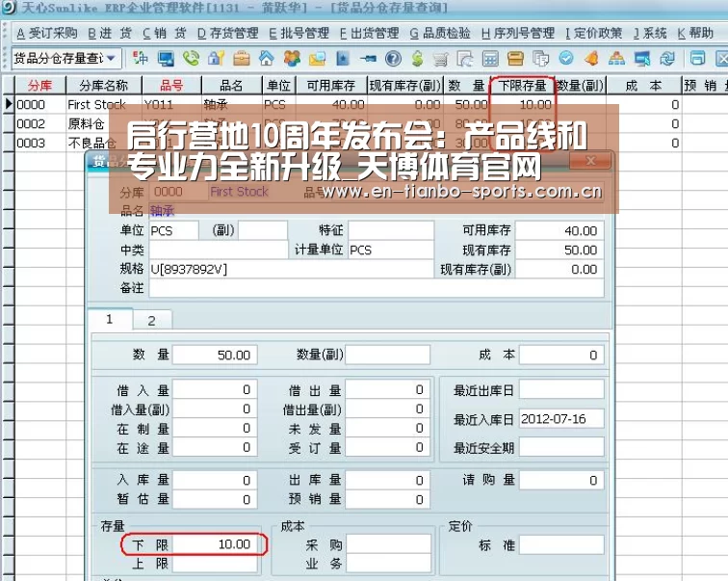Click the question mark help icon
Screen dimensions: 728x581
pos(393,59)
